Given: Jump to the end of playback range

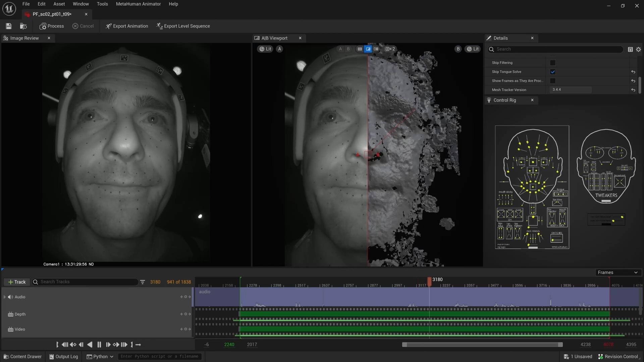Looking at the screenshot, I should [x=124, y=345].
